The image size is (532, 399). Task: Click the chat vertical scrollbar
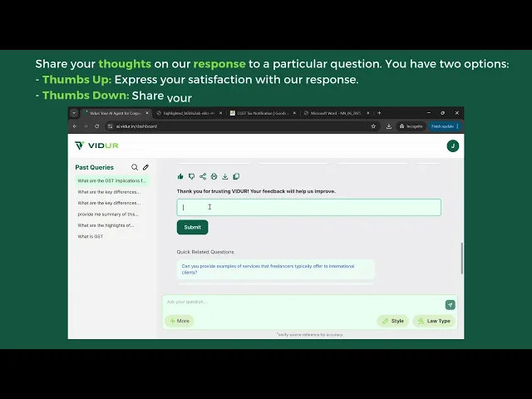point(461,258)
